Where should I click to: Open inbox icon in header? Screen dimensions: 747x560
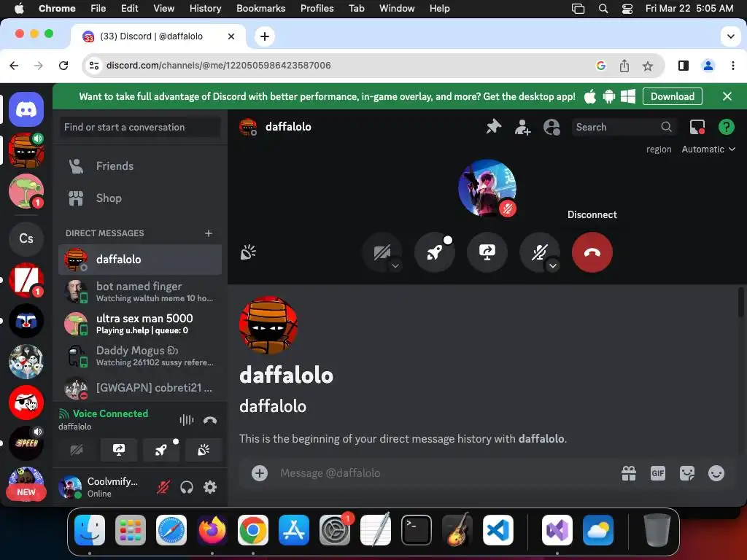[697, 127]
